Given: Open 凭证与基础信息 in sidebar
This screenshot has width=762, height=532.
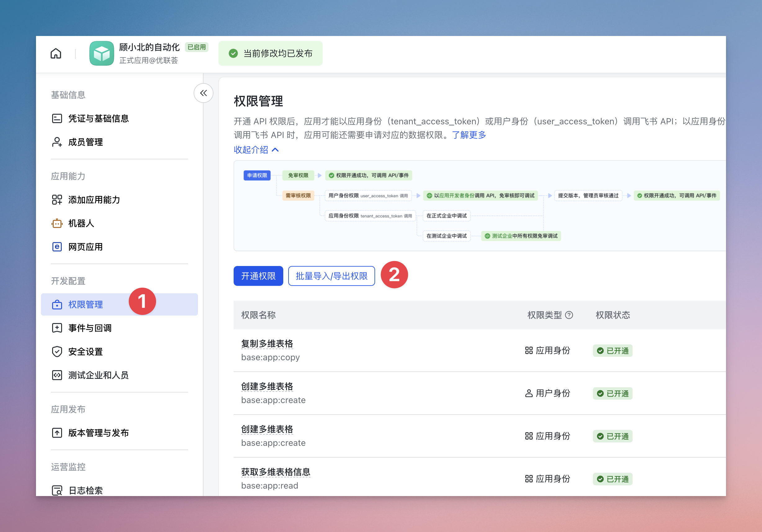Looking at the screenshot, I should [x=98, y=118].
